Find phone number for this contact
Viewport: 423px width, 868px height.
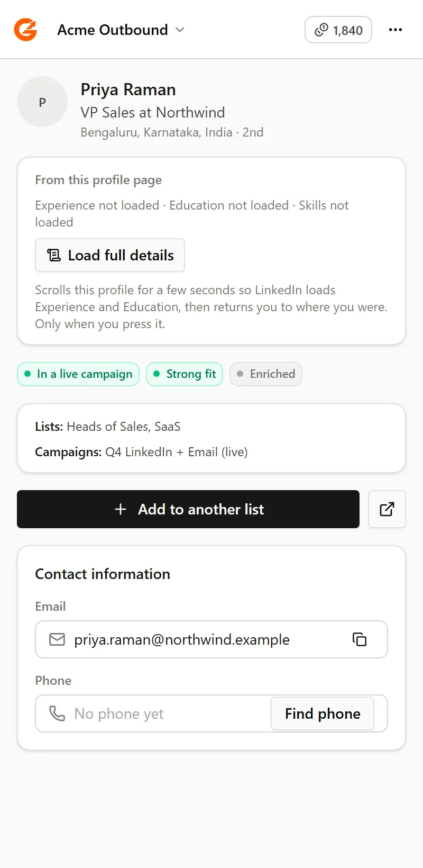tap(323, 713)
